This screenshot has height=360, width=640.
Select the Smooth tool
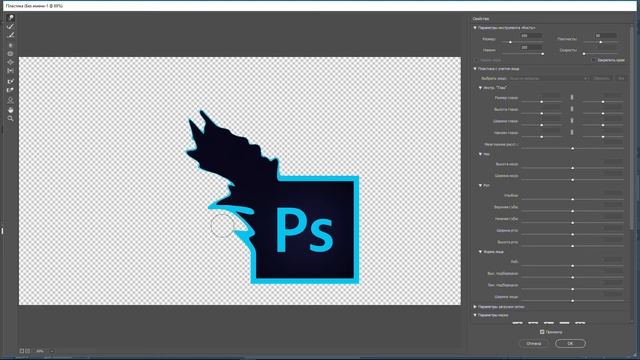coord(11,36)
